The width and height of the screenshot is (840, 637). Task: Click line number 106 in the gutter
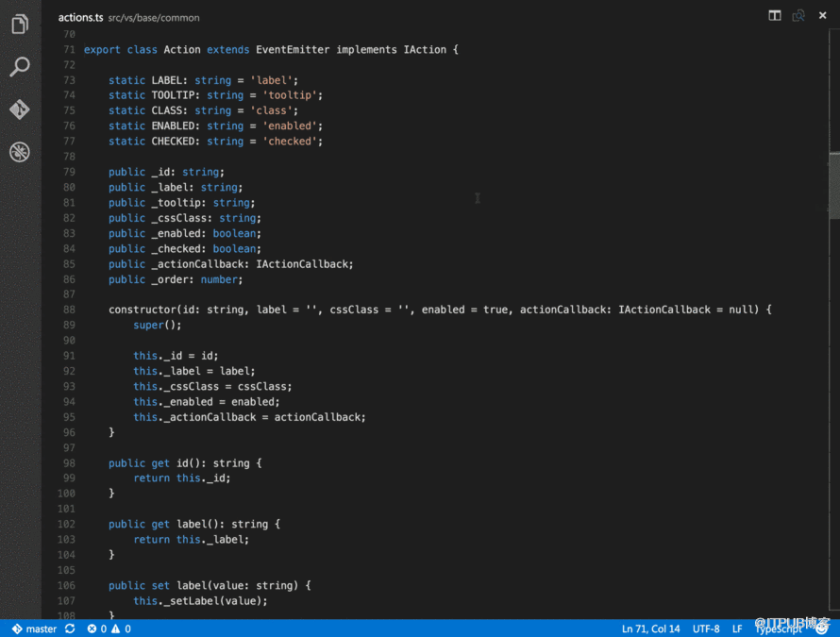tap(66, 586)
